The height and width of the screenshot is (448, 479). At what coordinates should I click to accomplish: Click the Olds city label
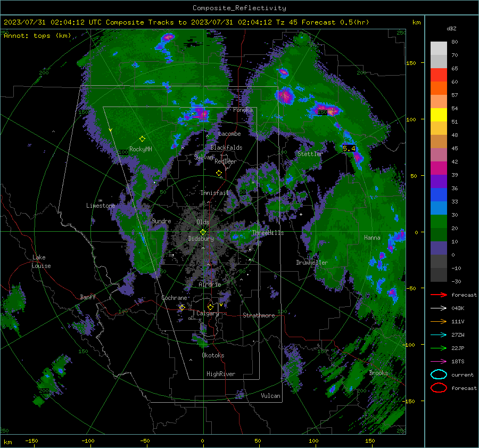tap(203, 222)
